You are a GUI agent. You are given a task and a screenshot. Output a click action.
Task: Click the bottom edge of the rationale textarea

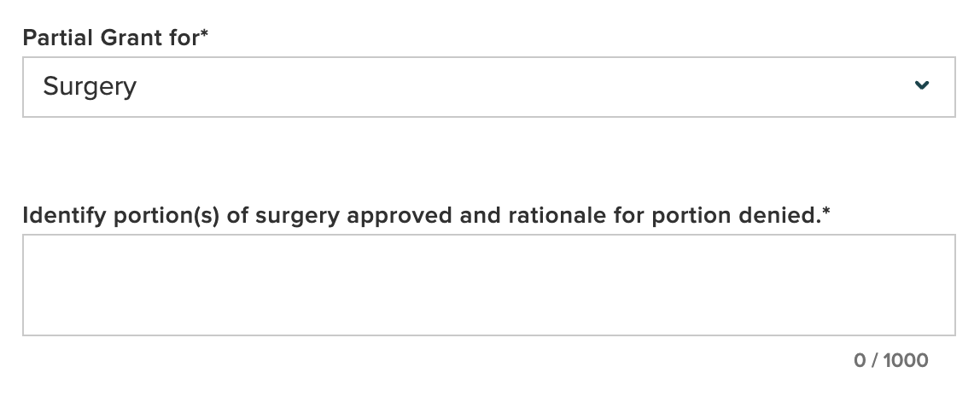[488, 333]
